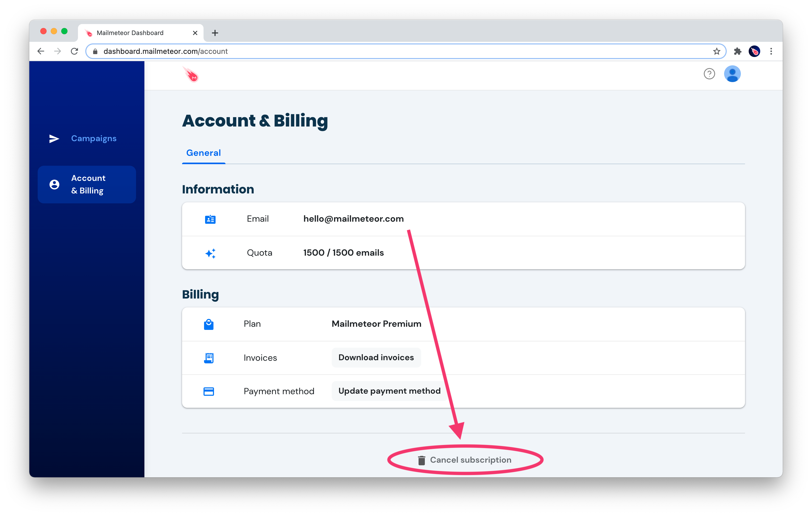Open the browser extensions puzzle icon
This screenshot has height=516, width=812.
click(x=737, y=51)
